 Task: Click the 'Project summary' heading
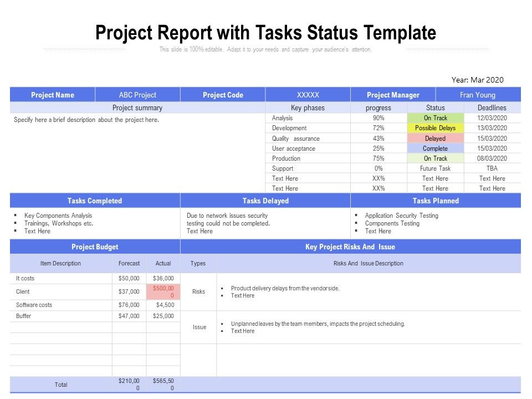pos(137,108)
